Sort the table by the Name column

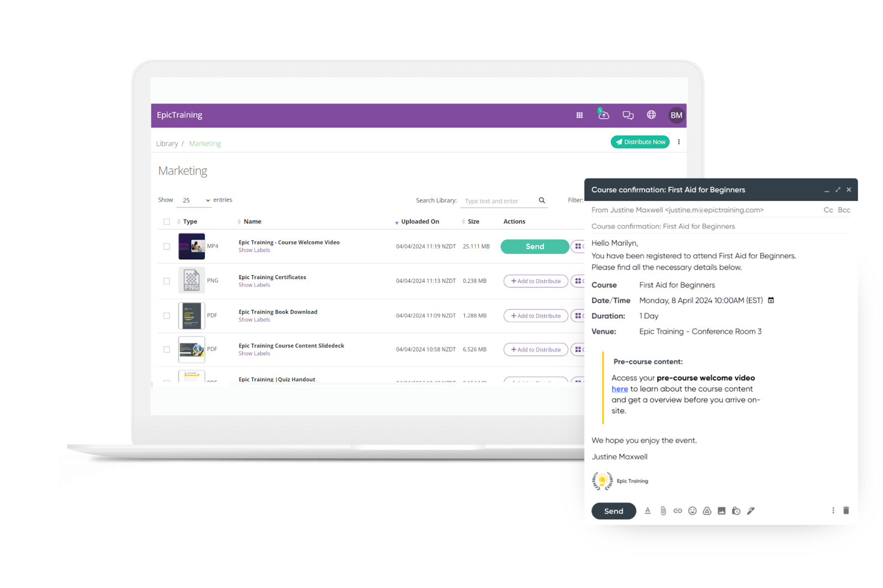249,222
